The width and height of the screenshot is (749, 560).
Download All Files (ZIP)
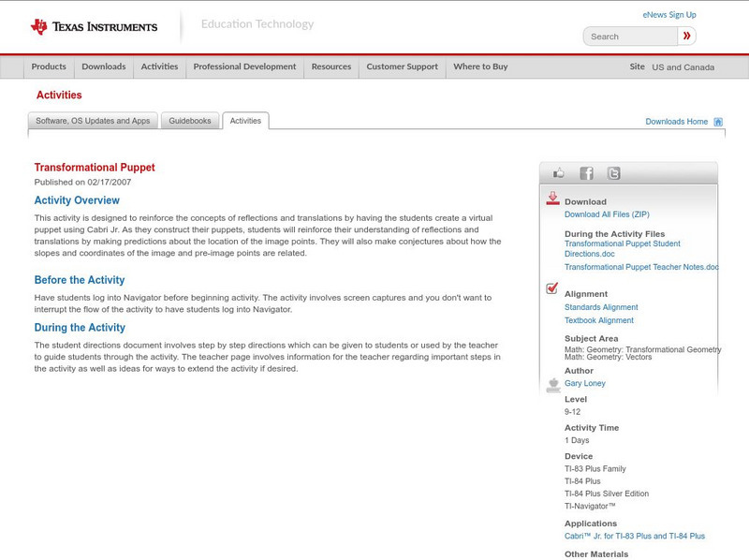tap(607, 214)
